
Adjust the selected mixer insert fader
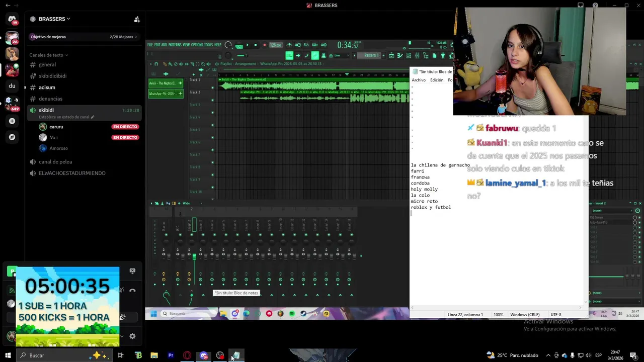pyautogui.click(x=194, y=256)
